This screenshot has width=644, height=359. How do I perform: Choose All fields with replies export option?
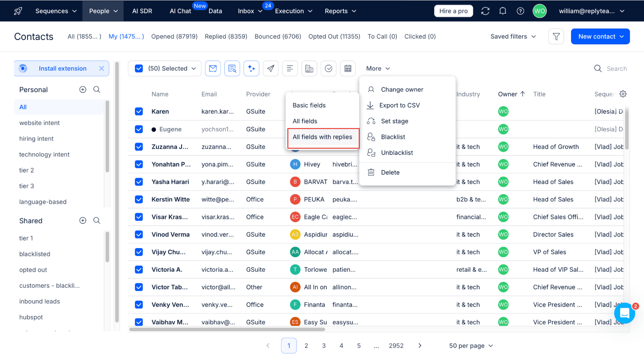323,137
